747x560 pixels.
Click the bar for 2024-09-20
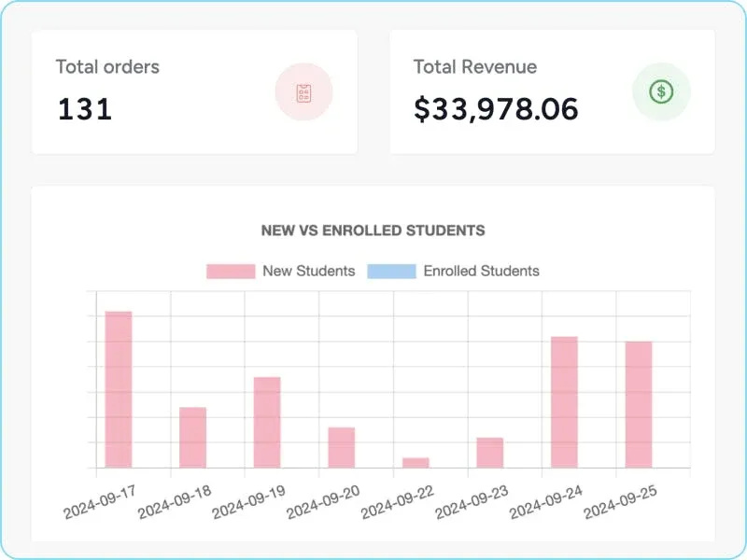coord(342,447)
